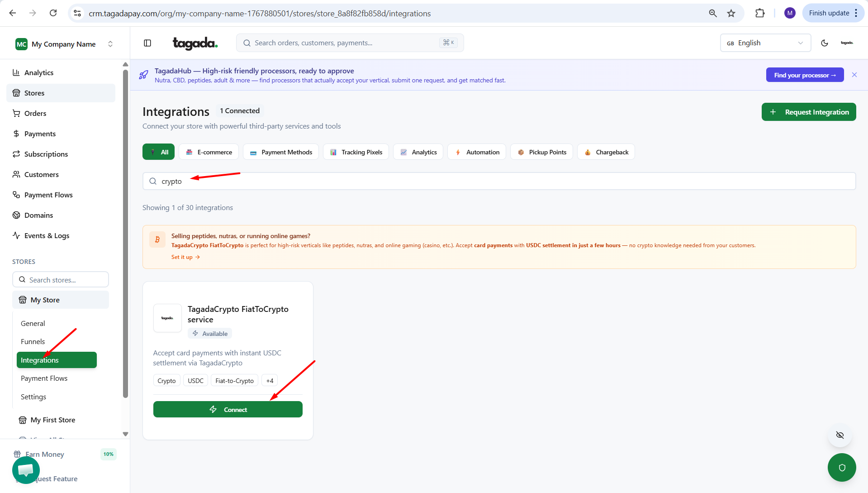The width and height of the screenshot is (868, 493).
Task: Click the Request Integration button
Action: [x=809, y=112]
